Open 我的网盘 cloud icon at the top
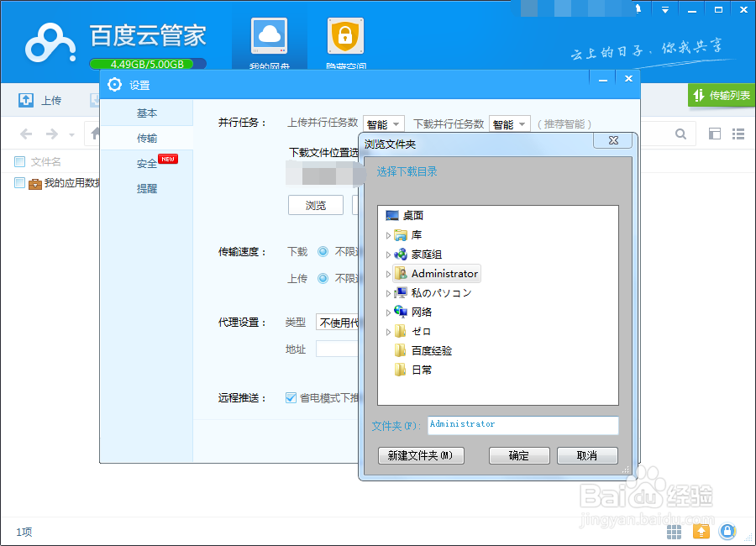 click(269, 34)
